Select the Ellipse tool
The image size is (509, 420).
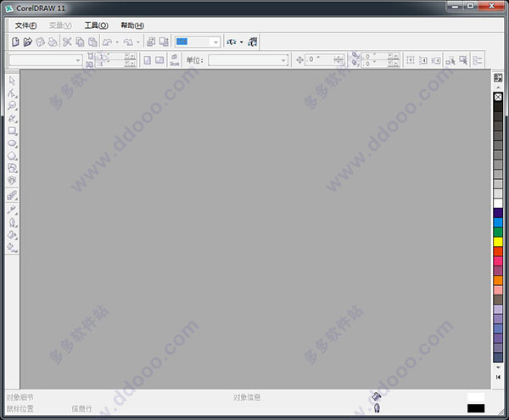pyautogui.click(x=12, y=143)
